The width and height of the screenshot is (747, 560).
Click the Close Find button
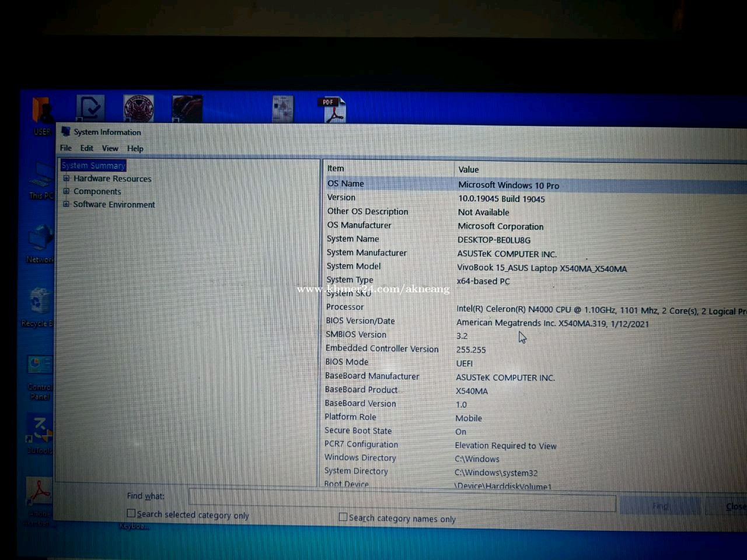[727, 506]
